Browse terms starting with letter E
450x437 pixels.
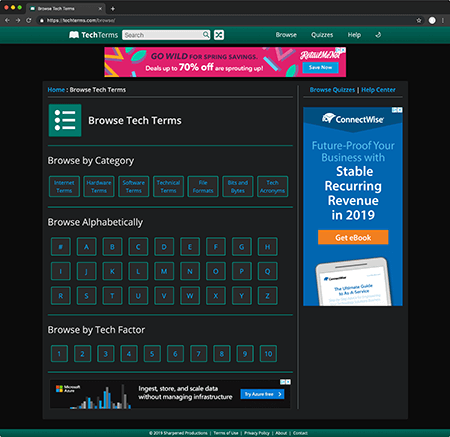(x=190, y=247)
